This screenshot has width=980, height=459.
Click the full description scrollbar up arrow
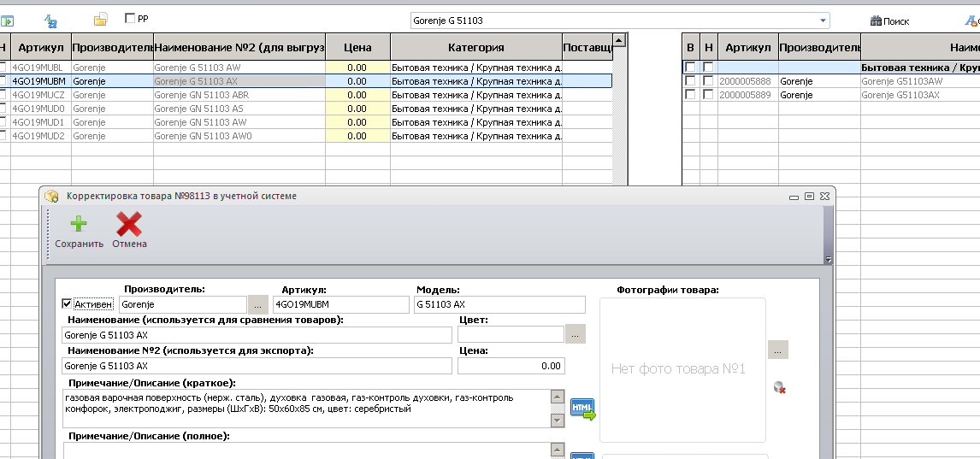click(x=558, y=450)
